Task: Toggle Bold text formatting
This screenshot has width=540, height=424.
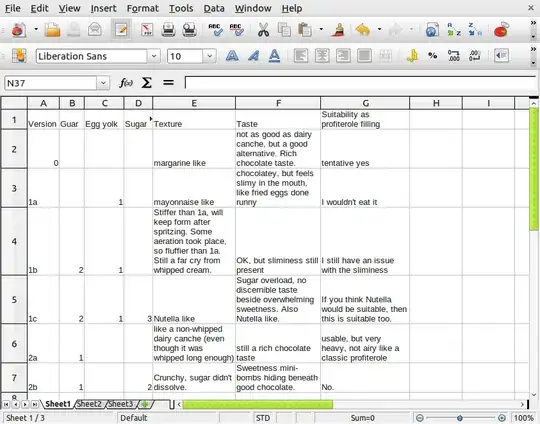Action: pyautogui.click(x=232, y=56)
